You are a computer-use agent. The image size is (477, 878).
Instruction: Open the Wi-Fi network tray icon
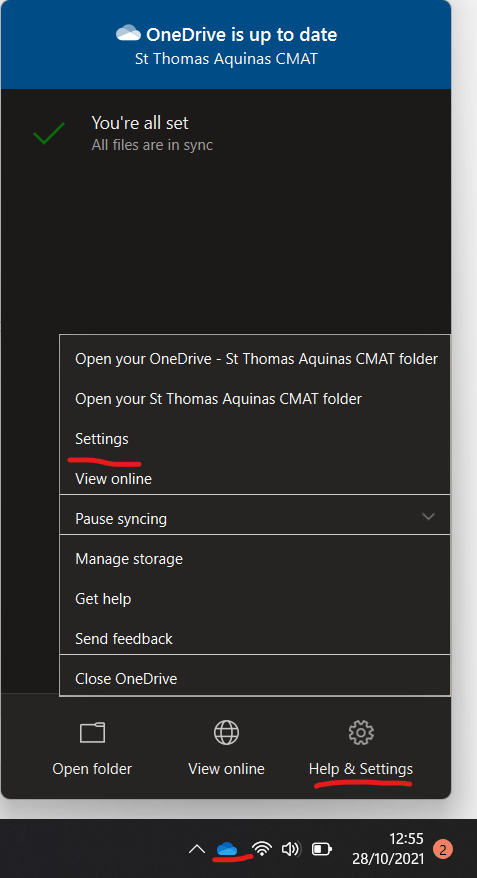point(261,849)
